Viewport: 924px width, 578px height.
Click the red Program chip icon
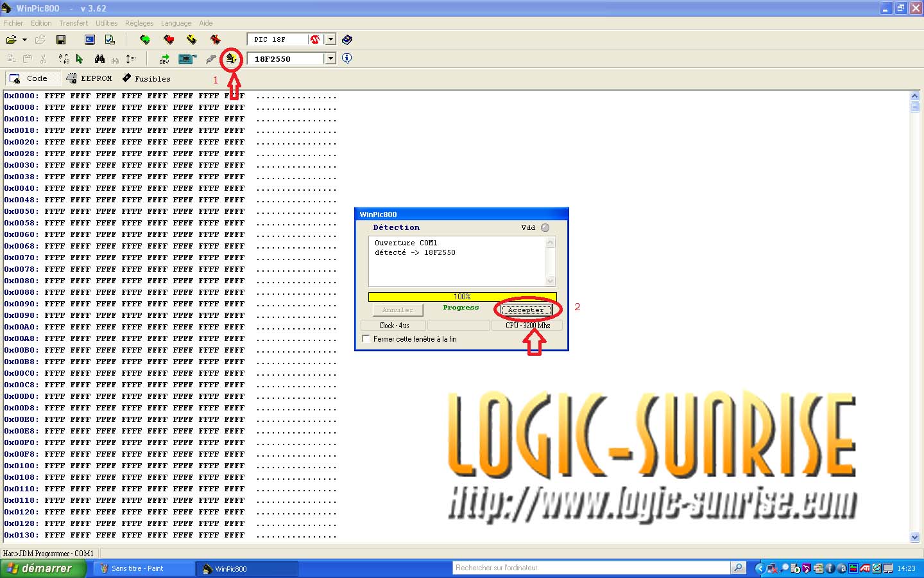169,40
